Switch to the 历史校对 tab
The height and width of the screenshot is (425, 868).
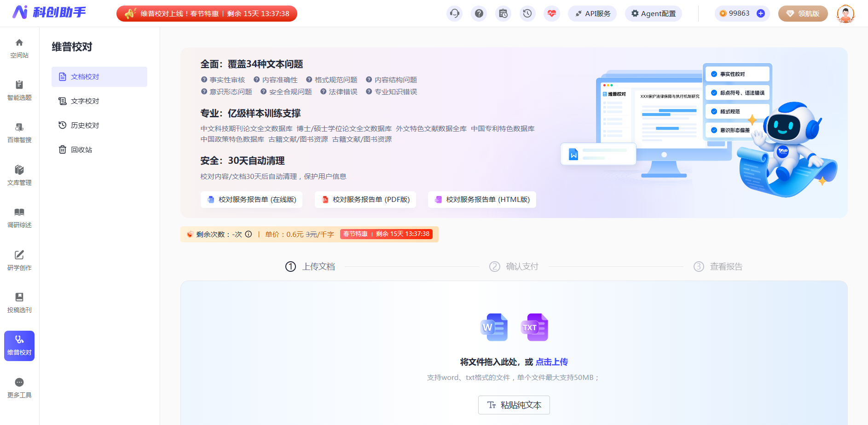84,125
